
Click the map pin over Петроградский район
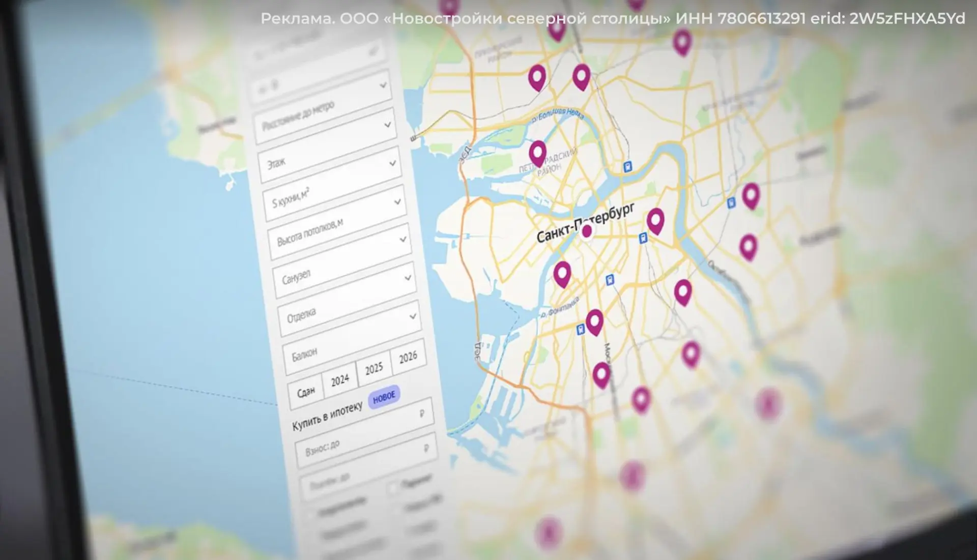coord(537,153)
